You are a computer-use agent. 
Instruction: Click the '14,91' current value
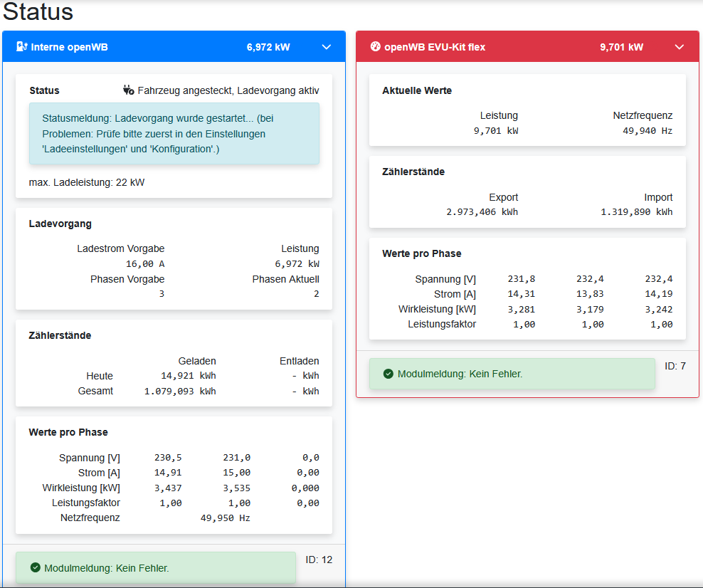click(x=168, y=473)
